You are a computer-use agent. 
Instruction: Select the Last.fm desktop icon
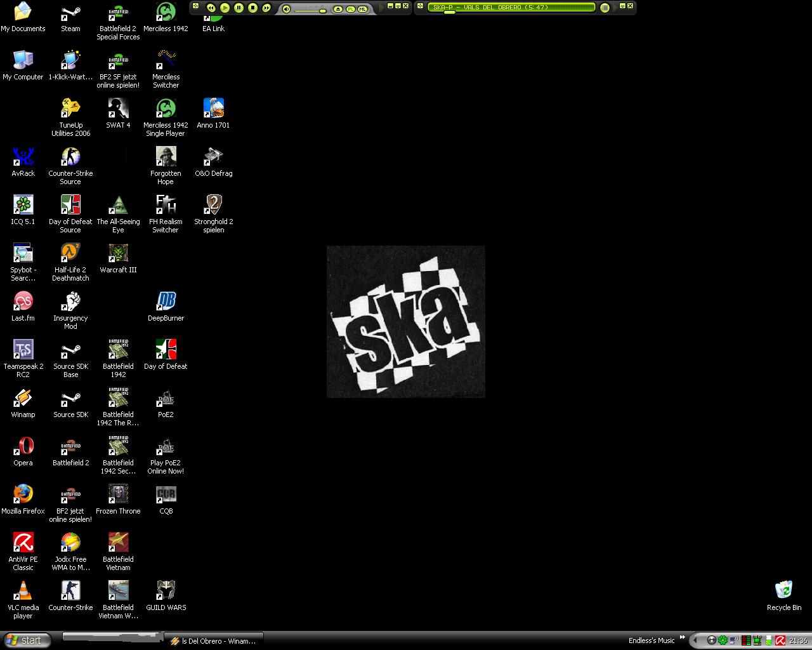click(23, 307)
